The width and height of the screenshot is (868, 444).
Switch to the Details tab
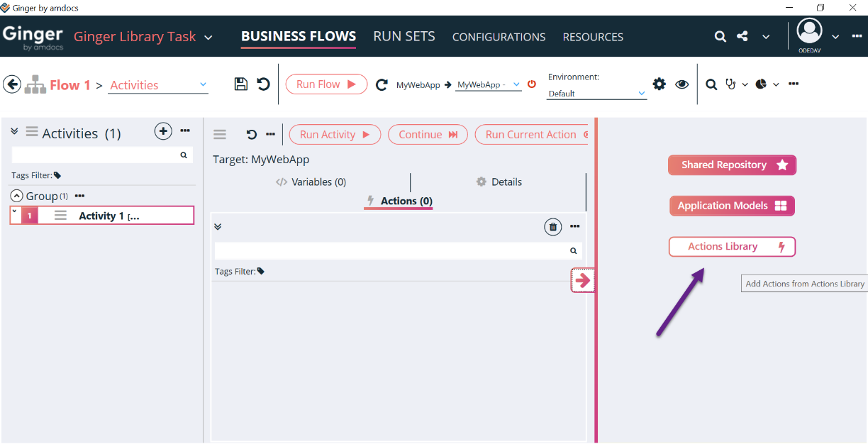(499, 182)
